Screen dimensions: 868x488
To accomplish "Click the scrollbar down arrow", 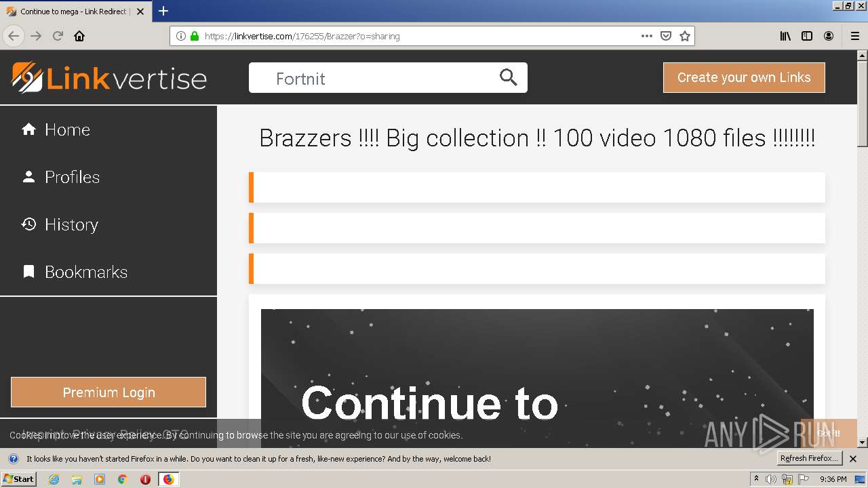I will (x=863, y=443).
